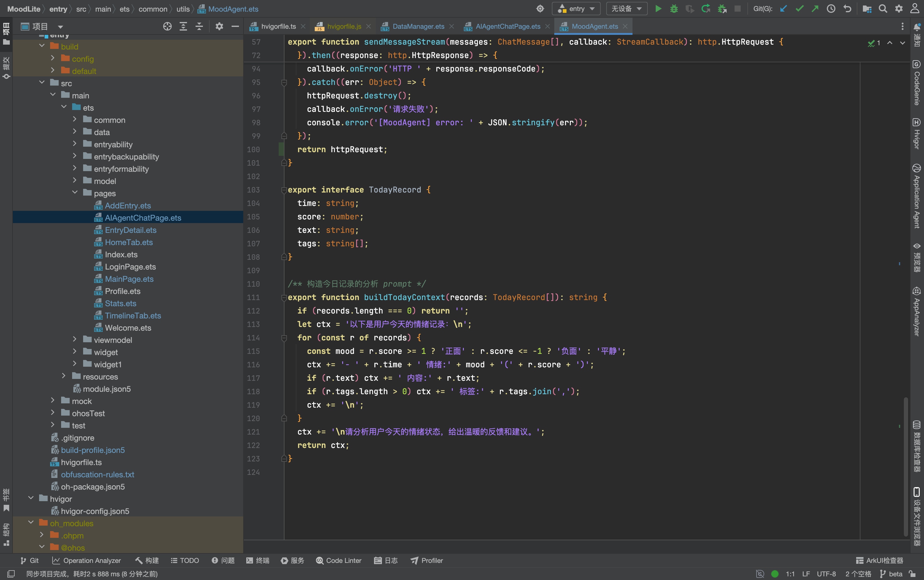
Task: Open the 无设备 device dropdown
Action: (626, 9)
